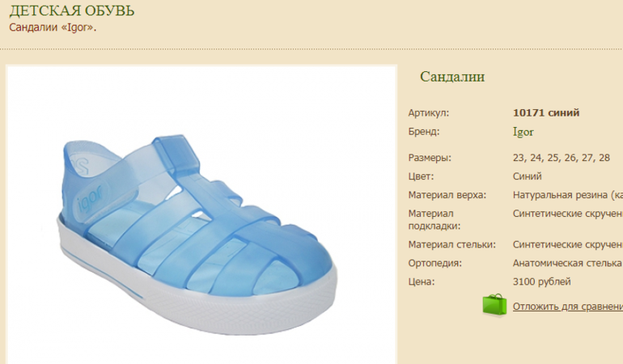Image resolution: width=623 pixels, height=364 pixels.
Task: Click the "ДЕТСКАЯ ОБУВЬ" heading
Action: coord(72,11)
